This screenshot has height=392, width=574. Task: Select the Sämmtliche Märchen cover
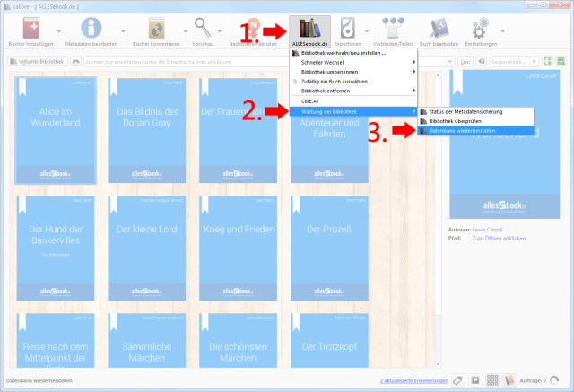[147, 340]
